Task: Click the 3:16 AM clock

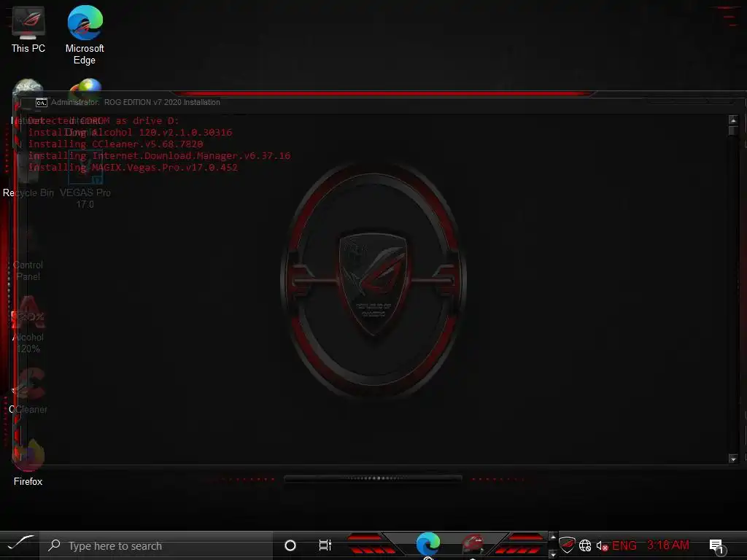Action: (668, 545)
